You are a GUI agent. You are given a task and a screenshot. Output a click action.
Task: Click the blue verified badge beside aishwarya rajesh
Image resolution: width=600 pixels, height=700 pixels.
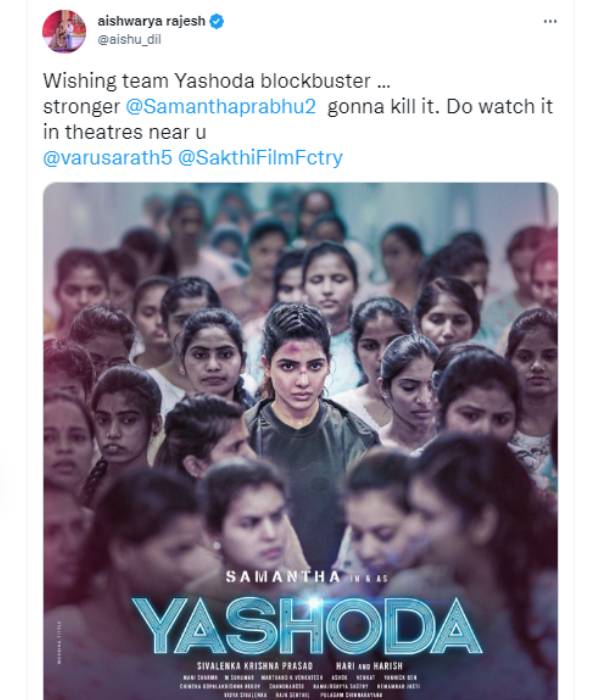[217, 21]
